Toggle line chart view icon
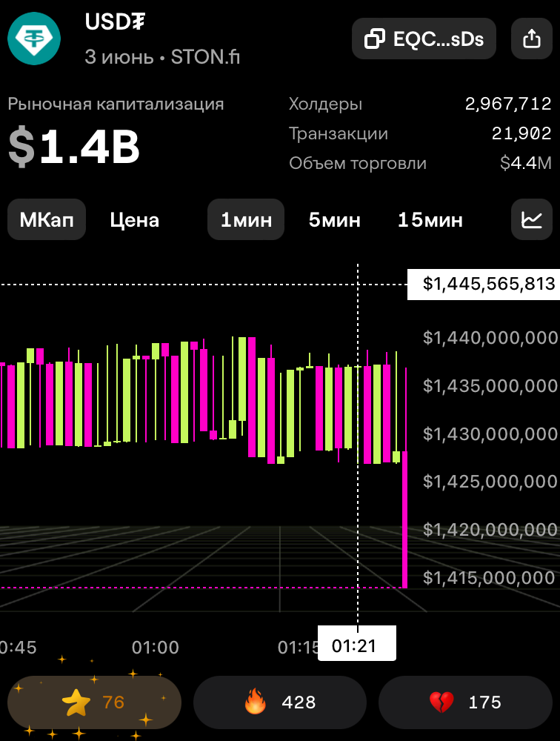The image size is (560, 741). [532, 220]
